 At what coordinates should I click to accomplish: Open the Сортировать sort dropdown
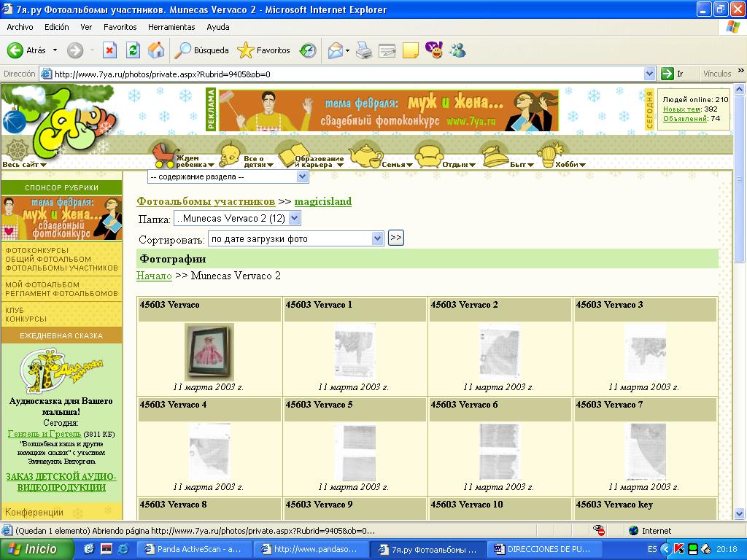(296, 238)
